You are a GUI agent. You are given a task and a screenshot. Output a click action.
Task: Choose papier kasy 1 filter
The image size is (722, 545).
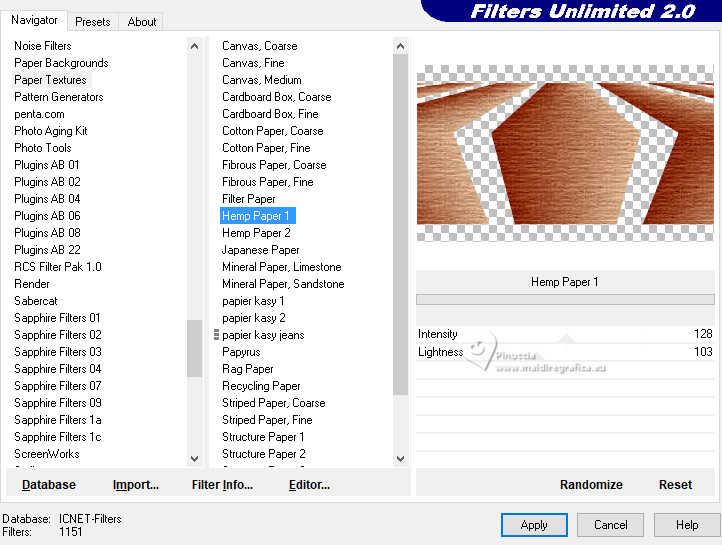pyautogui.click(x=253, y=301)
